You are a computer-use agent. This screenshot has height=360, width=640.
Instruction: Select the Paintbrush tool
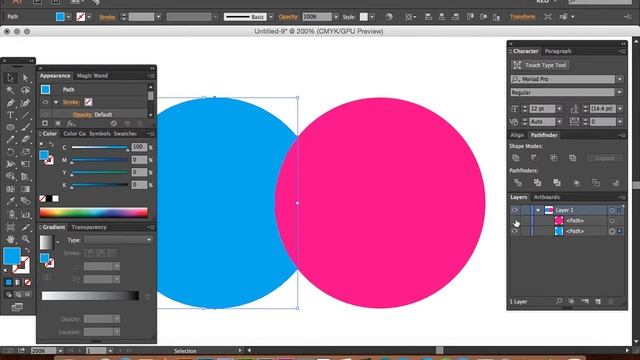(25, 127)
